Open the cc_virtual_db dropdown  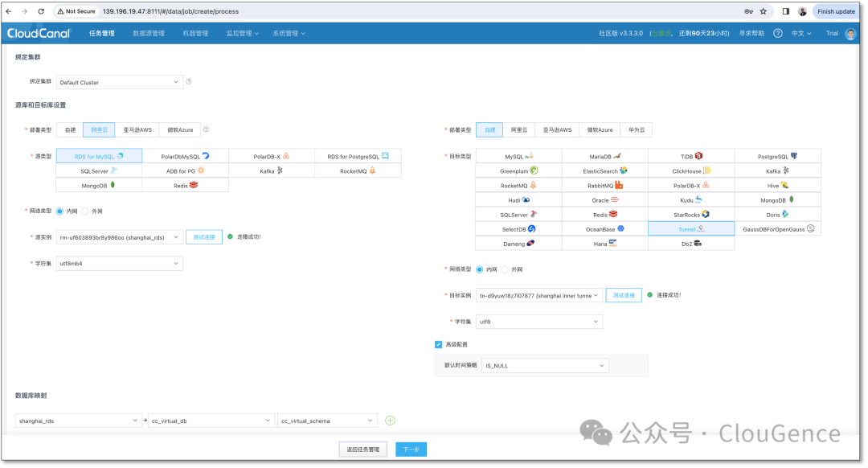click(x=211, y=421)
